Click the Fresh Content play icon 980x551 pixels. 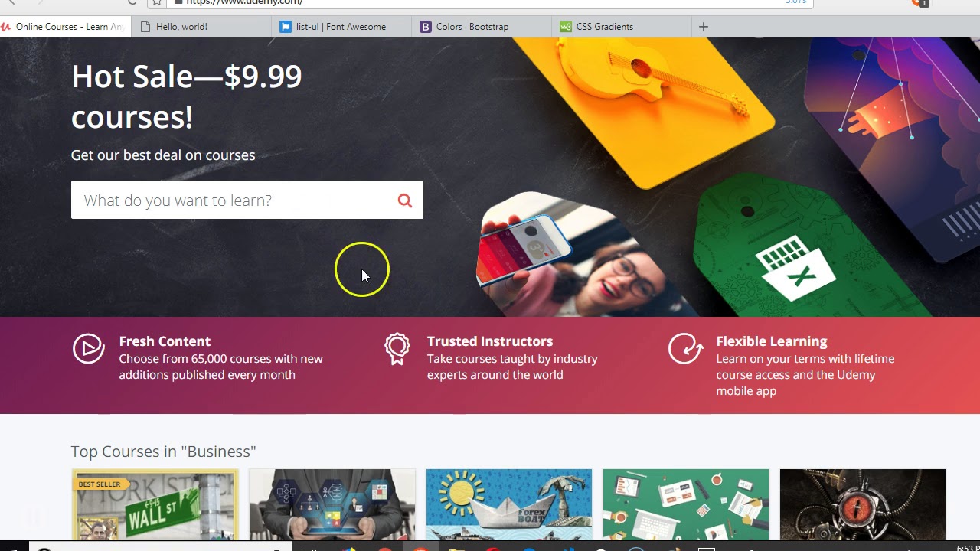coord(89,349)
